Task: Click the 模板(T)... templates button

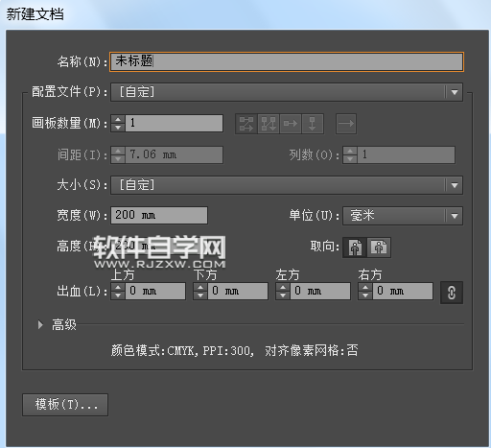Action: click(x=65, y=405)
